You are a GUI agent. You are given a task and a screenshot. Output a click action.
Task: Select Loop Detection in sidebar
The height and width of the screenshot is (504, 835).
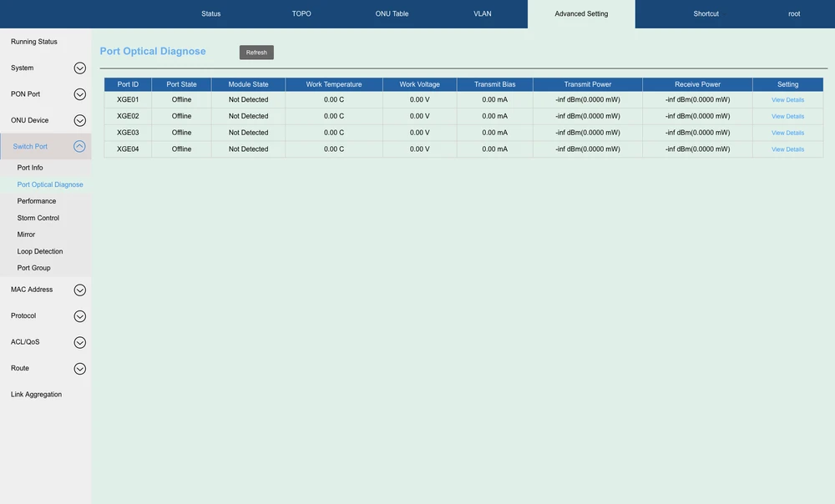point(40,251)
